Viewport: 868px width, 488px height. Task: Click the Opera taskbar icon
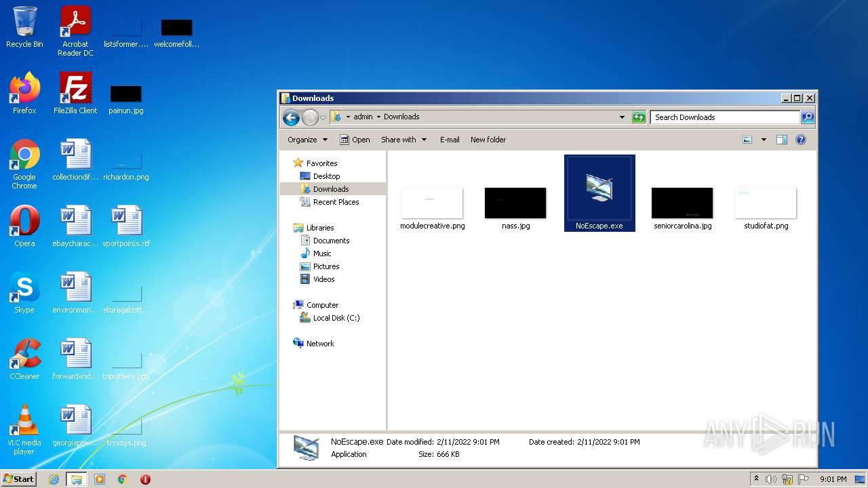click(145, 479)
